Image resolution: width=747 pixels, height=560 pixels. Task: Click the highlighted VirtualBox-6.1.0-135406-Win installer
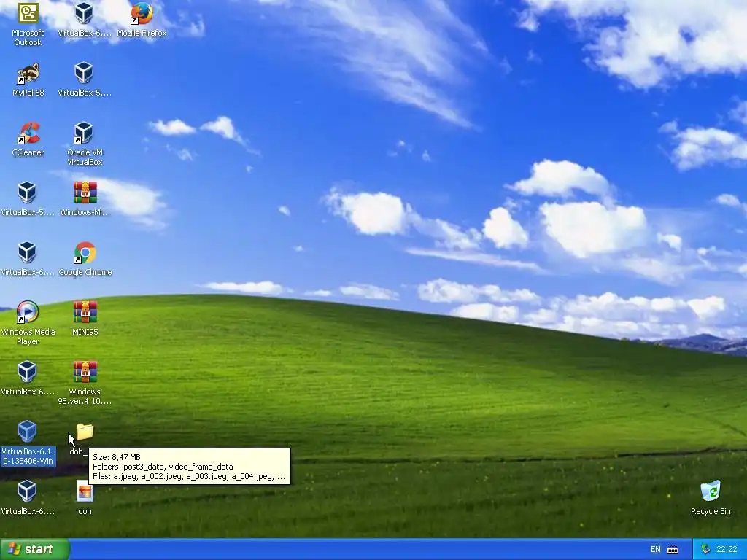click(28, 443)
